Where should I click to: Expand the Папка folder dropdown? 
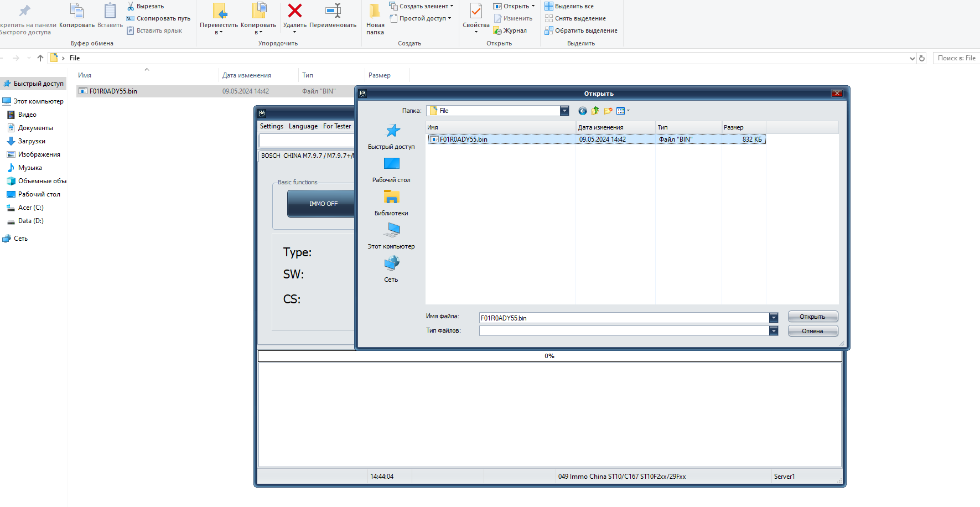tap(564, 111)
